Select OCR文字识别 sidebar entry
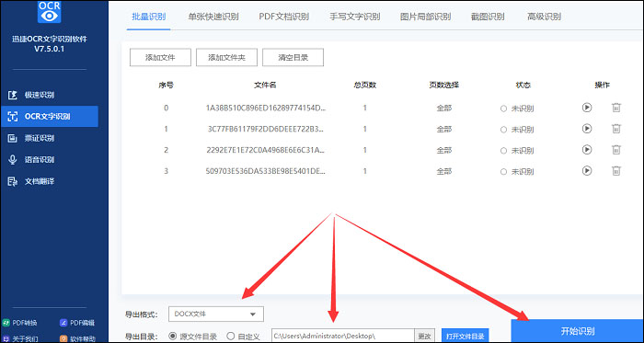Viewport: 644px width, 343px height. click(x=50, y=117)
